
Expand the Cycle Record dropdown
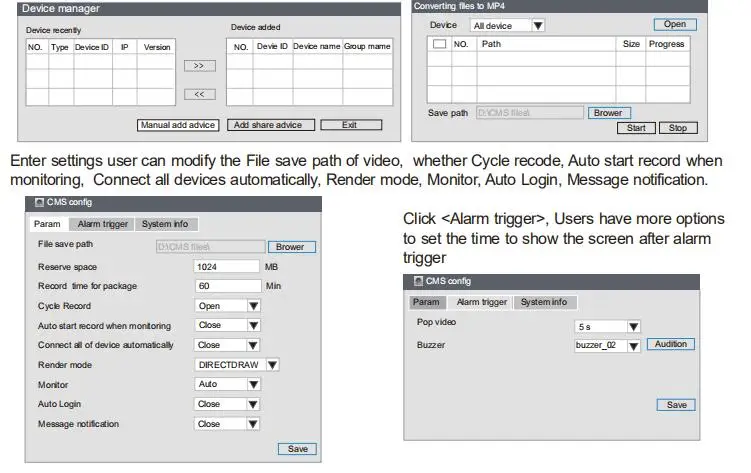[x=228, y=306]
